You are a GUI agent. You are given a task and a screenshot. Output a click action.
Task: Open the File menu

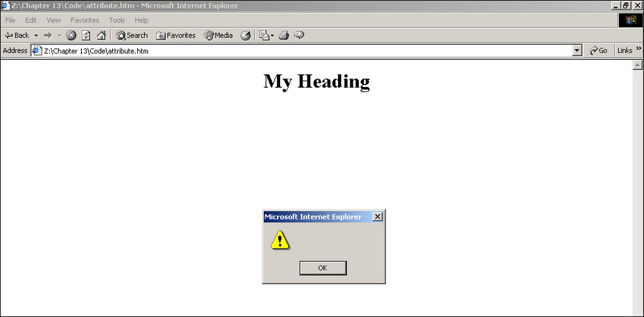(x=10, y=20)
